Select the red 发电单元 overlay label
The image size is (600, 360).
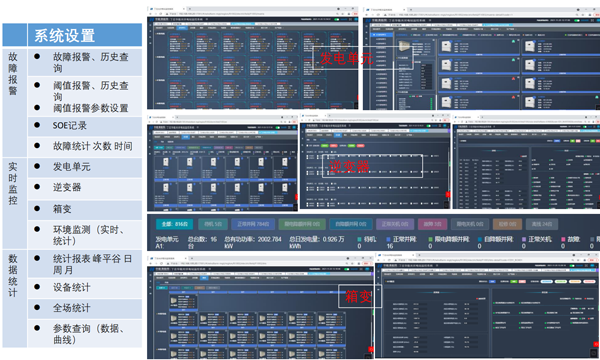point(346,59)
